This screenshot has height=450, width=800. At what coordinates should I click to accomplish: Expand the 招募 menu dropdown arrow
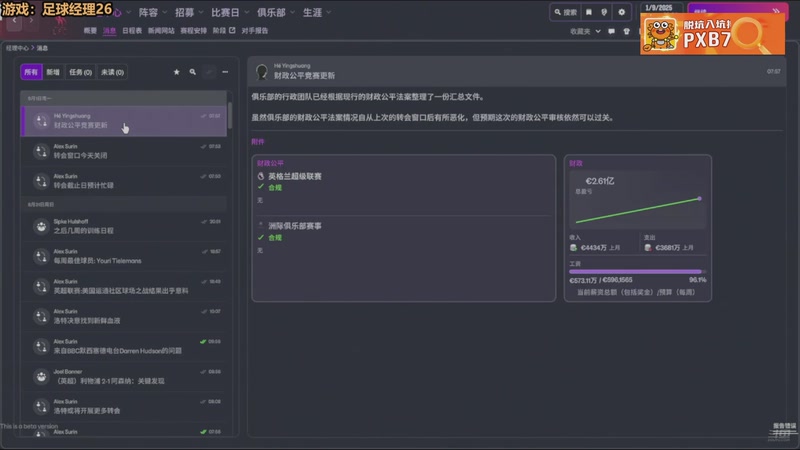(201, 12)
